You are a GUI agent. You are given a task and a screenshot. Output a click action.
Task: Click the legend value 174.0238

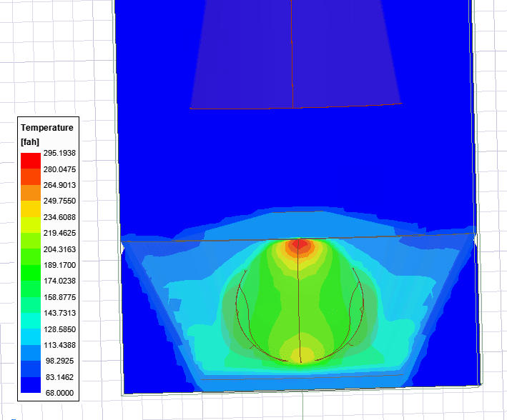point(59,281)
